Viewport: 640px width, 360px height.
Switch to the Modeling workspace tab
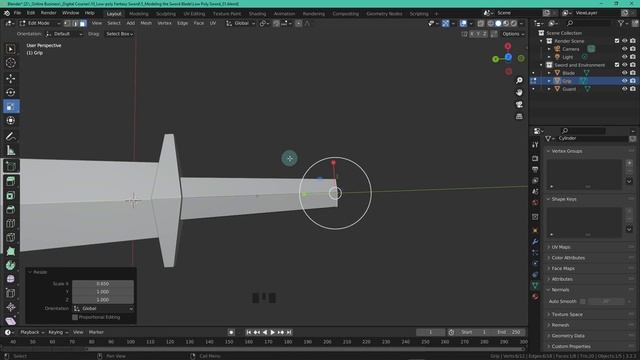[x=139, y=13]
